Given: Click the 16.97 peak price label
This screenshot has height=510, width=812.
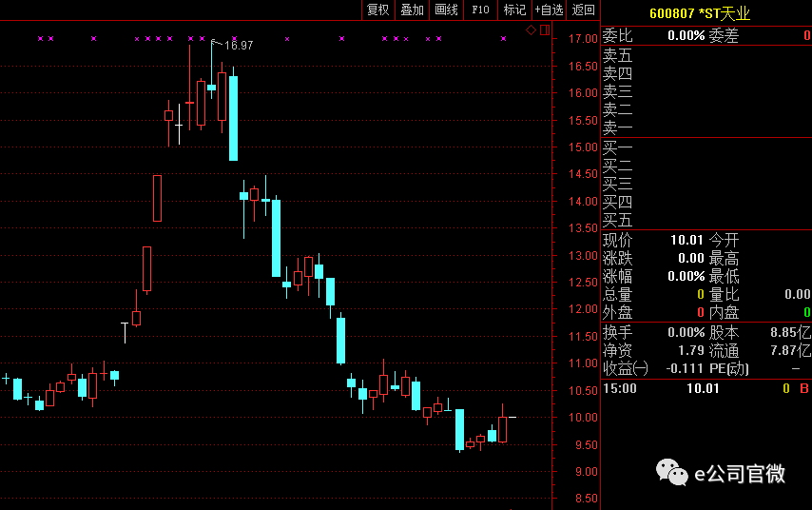Looking at the screenshot, I should click(239, 46).
